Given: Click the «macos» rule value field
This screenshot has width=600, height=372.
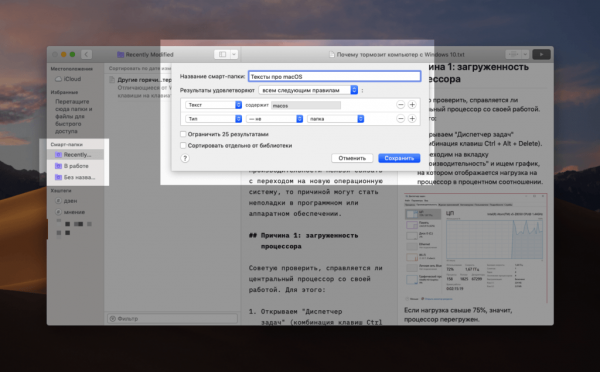Looking at the screenshot, I should pyautogui.click(x=306, y=106).
